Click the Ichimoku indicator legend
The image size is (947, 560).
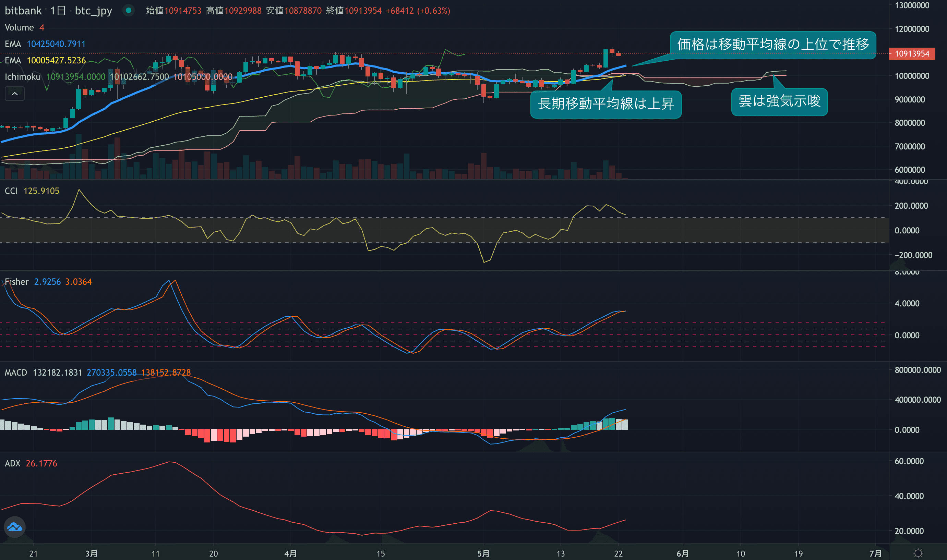pyautogui.click(x=23, y=77)
